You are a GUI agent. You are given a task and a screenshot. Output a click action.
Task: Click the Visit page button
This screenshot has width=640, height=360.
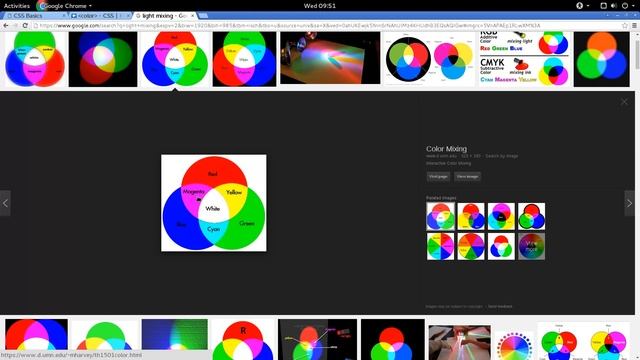pyautogui.click(x=438, y=176)
